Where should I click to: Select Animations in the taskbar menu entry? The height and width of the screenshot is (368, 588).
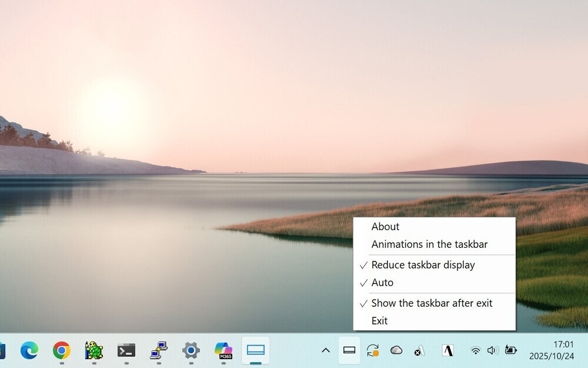[x=435, y=244]
